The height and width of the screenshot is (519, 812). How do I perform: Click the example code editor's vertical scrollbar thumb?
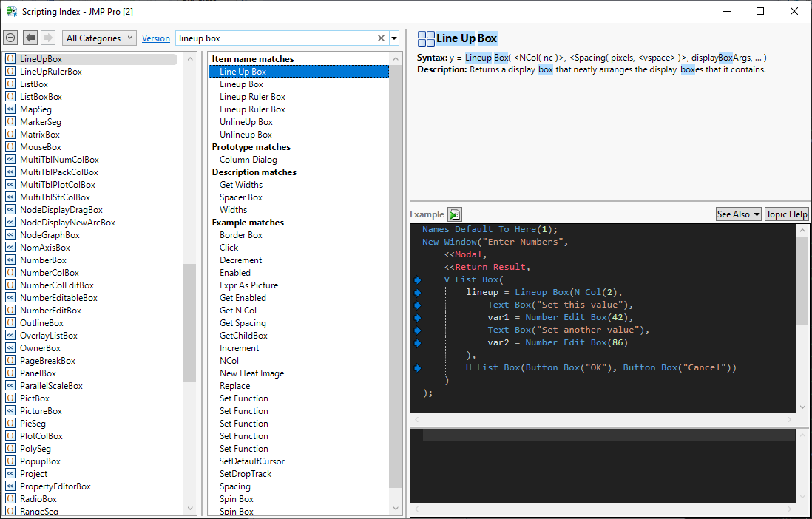point(802,281)
